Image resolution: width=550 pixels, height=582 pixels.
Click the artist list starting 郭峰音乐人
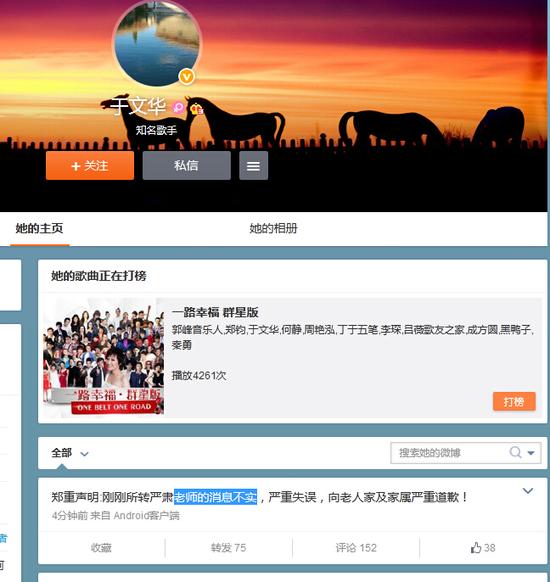353,337
